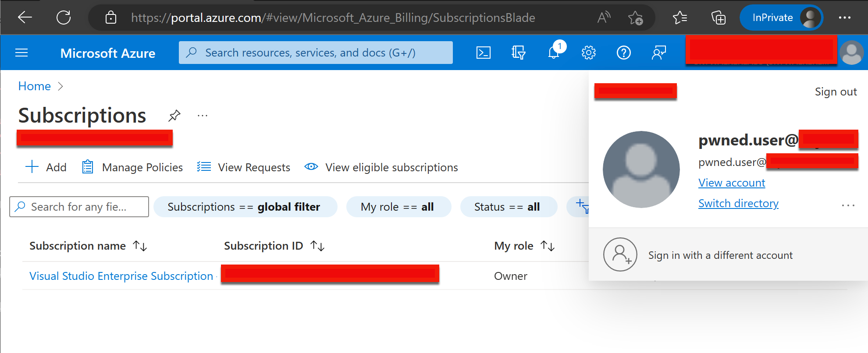Screen dimensions: 868x353
Task: Open the Subscriptions == global filter pill
Action: click(x=245, y=207)
